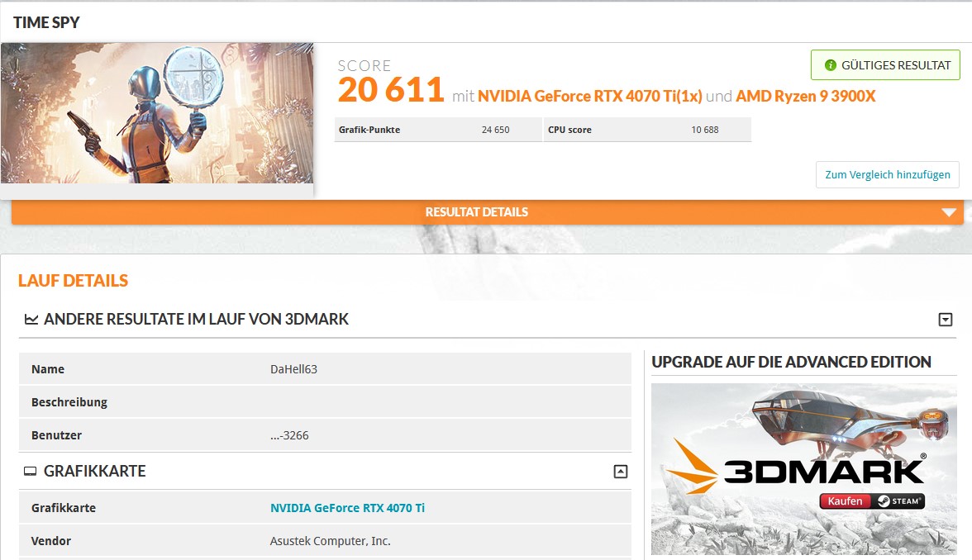Click the AMD Ryzen 9 3900X heading
The height and width of the screenshot is (560, 972).
805,96
